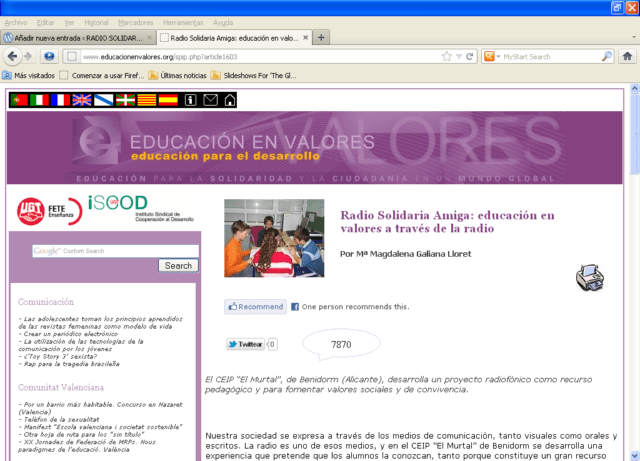The width and height of the screenshot is (640, 461).
Task: Click the Facebook Recommend button
Action: [x=255, y=307]
